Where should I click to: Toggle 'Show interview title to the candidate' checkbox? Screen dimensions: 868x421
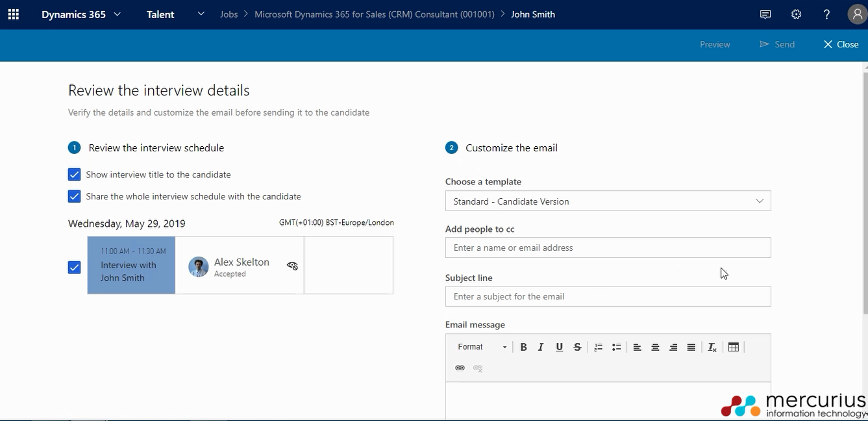pyautogui.click(x=74, y=175)
